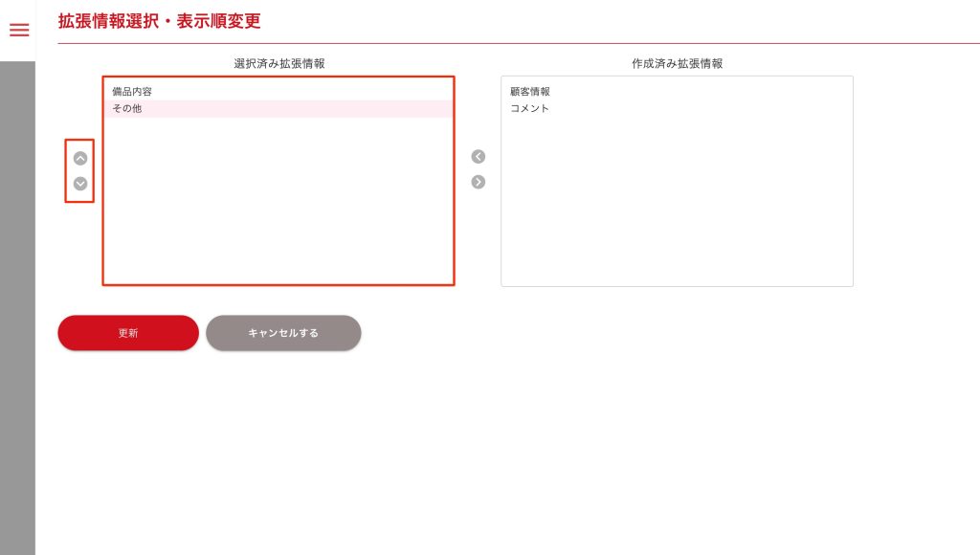Choose 顧客情報 in the created list
This screenshot has width=980, height=555.
(530, 92)
